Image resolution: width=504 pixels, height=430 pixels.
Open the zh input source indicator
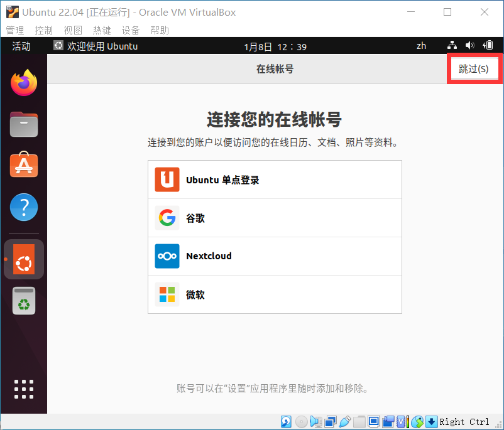click(421, 45)
